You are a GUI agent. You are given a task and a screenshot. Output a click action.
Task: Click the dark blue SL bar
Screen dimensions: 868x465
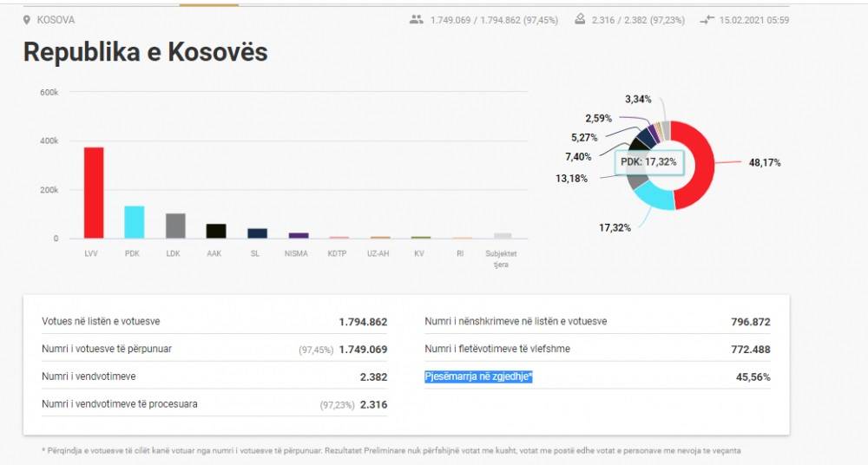[x=258, y=233]
